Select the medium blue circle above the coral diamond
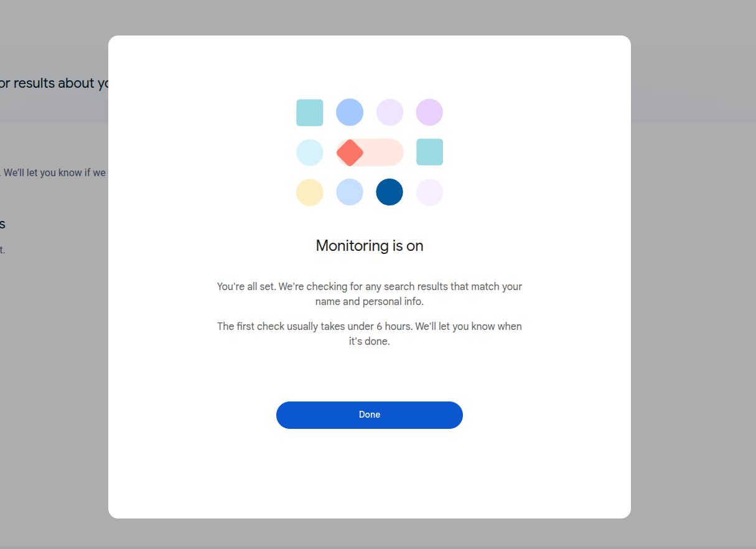The image size is (756, 549). coord(350,113)
